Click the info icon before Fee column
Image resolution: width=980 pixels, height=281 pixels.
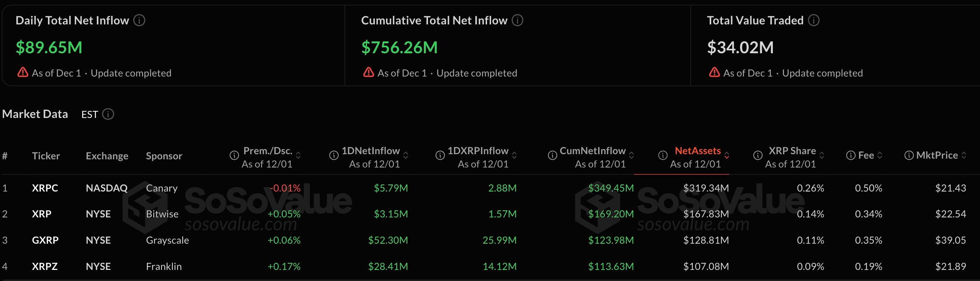[851, 155]
